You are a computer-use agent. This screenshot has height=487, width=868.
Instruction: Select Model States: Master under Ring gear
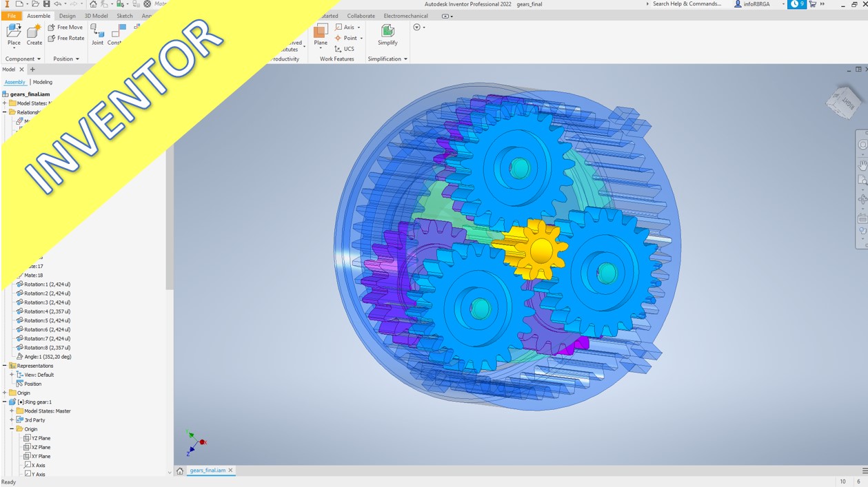43,411
